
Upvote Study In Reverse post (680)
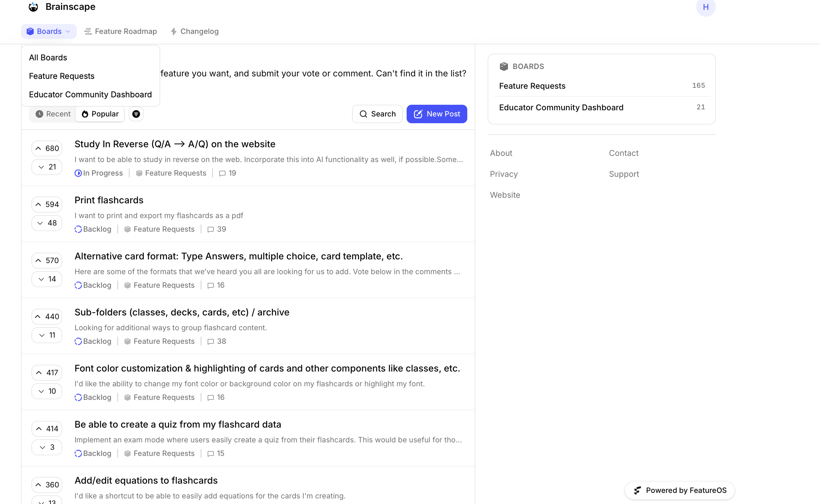coord(47,148)
